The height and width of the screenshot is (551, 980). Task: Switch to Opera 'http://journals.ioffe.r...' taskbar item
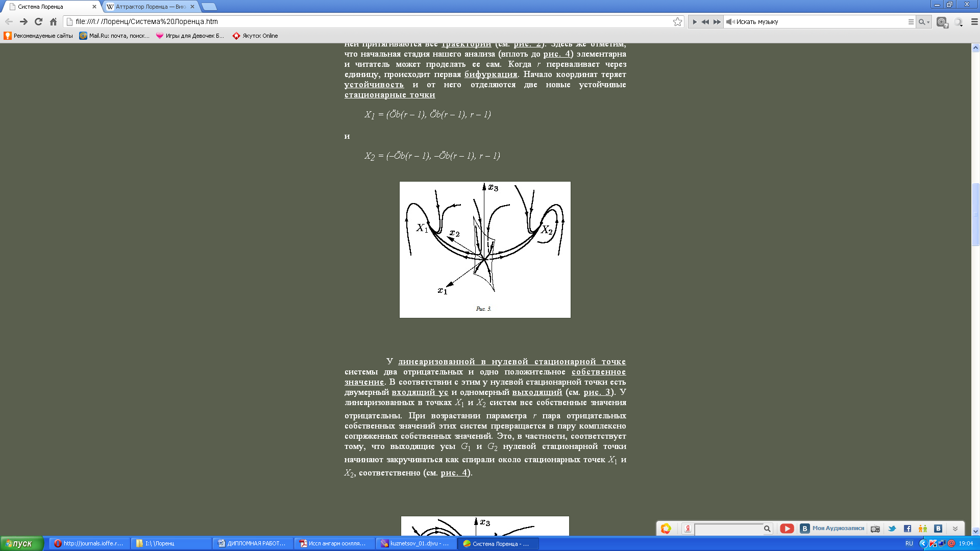pyautogui.click(x=89, y=544)
